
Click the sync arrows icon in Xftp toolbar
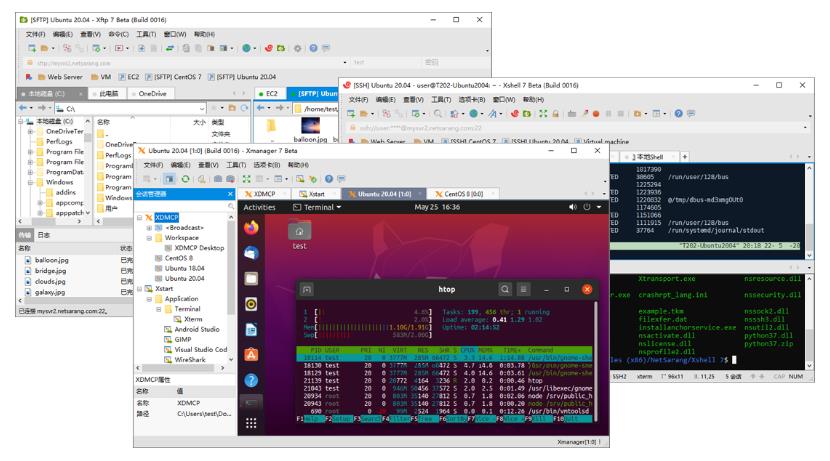170,48
